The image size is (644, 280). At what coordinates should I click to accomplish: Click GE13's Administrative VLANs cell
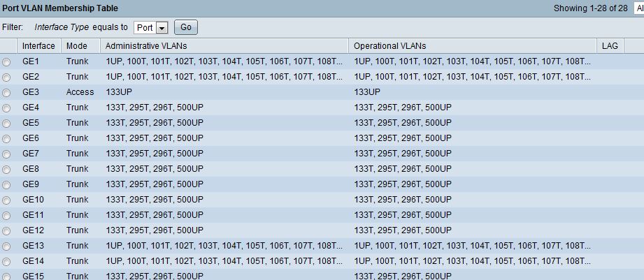(224, 246)
